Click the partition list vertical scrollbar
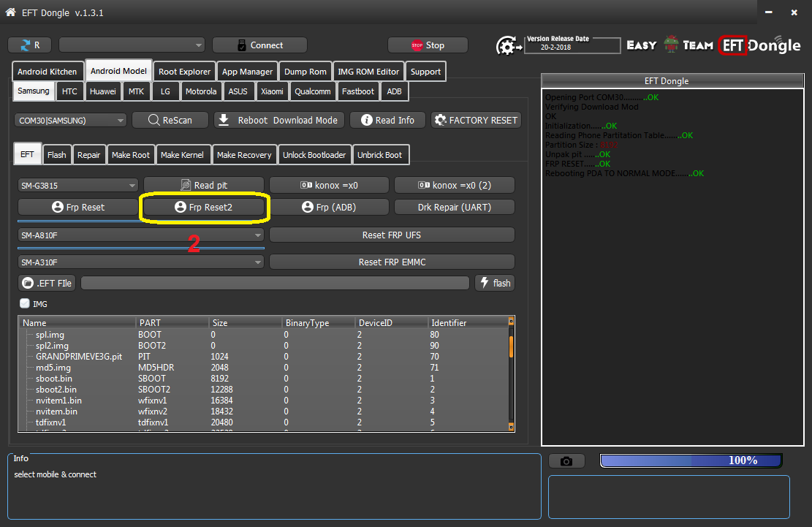This screenshot has width=812, height=527. [x=511, y=374]
